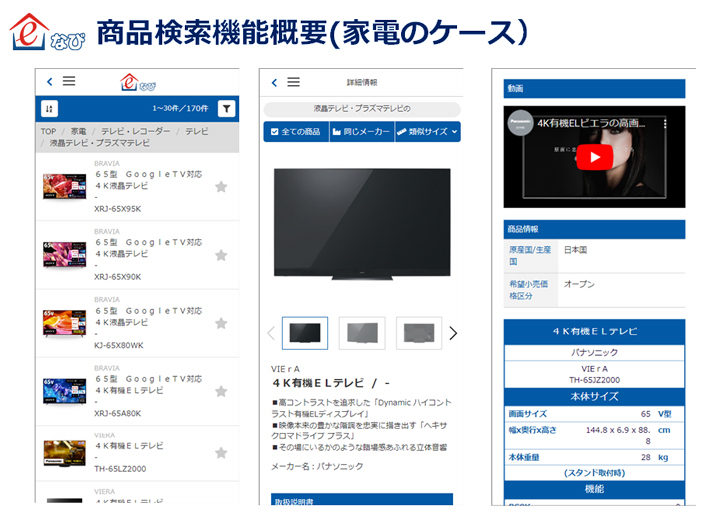710x528 pixels.
Task: Select the second TV image thumbnail
Action: point(362,333)
